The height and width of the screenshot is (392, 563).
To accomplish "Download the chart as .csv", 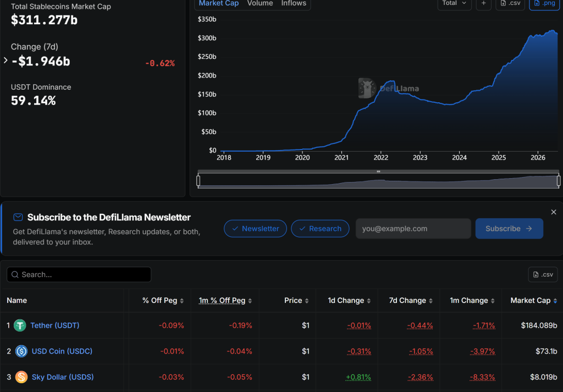I will 510,3.
